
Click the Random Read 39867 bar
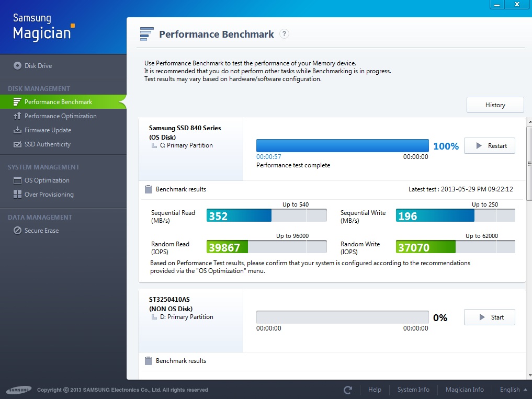pos(267,247)
